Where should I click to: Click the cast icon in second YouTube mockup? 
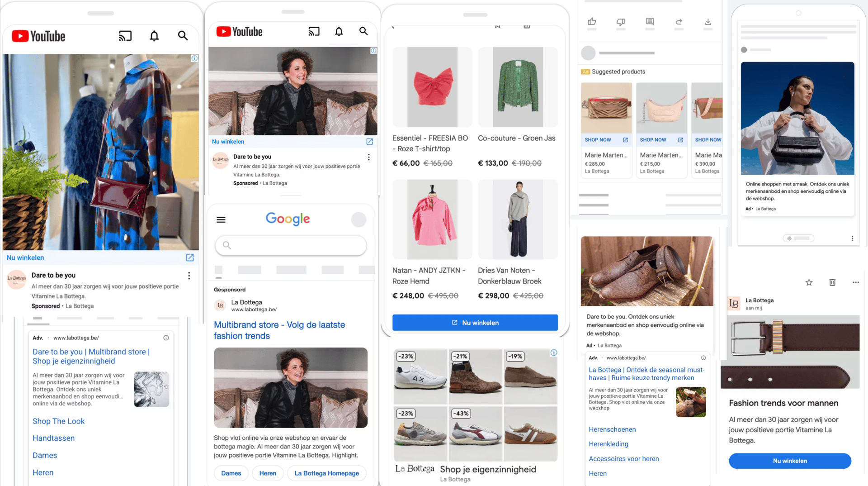314,31
